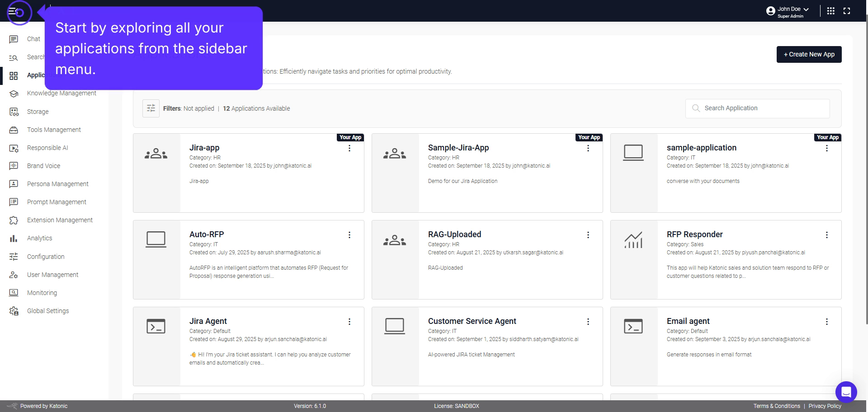Open the Brand Voice panel
Viewport: 868px width, 412px height.
[43, 166]
